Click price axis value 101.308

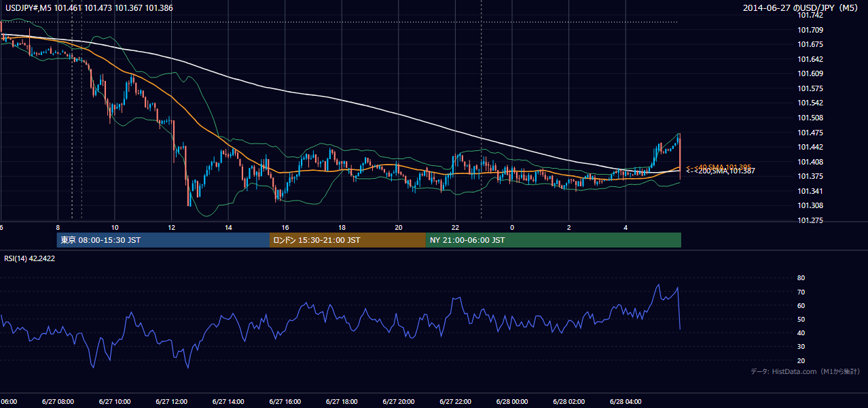tap(810, 205)
